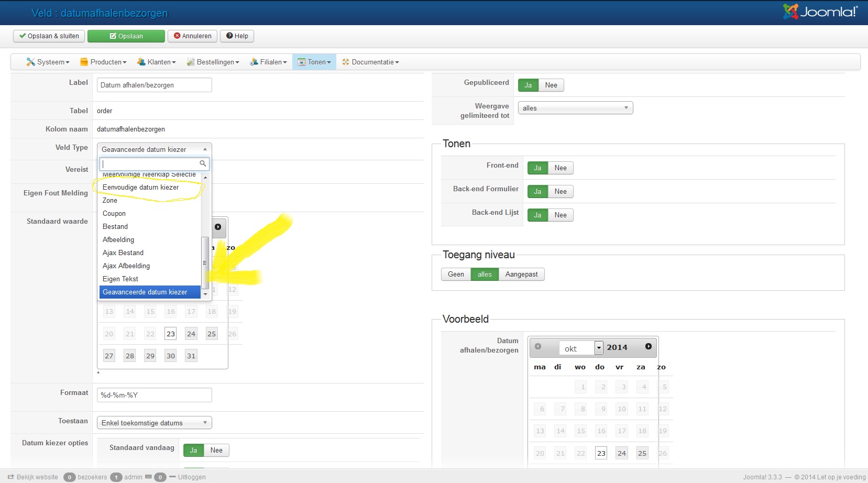Choose Ajax Afbeelding from the field type list
This screenshot has width=868, height=483.
tap(150, 266)
